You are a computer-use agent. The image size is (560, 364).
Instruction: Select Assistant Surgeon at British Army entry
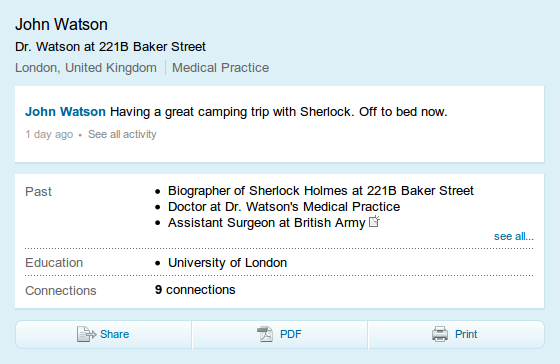coord(266,223)
